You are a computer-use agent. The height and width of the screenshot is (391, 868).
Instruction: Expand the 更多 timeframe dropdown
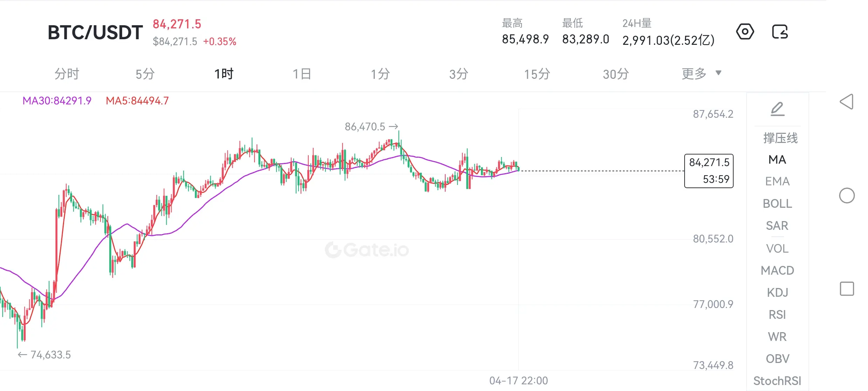tap(694, 74)
